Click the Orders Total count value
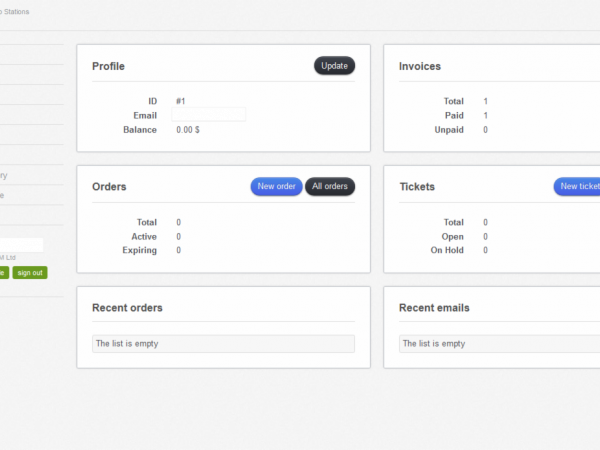The height and width of the screenshot is (450, 600). [x=179, y=222]
